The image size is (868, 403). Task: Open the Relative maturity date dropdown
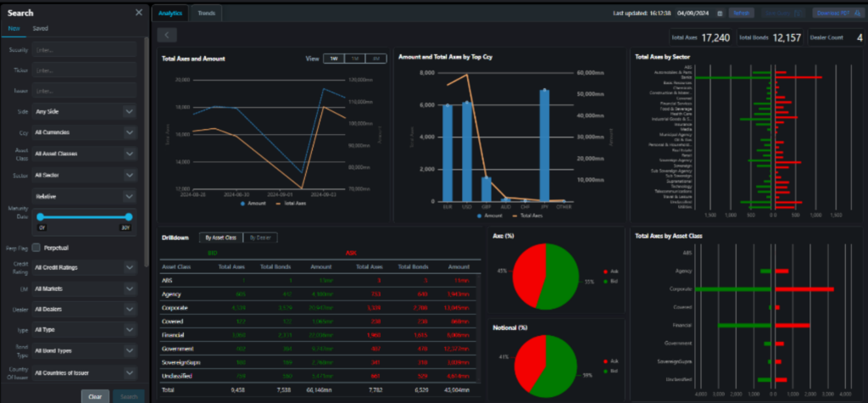[84, 196]
